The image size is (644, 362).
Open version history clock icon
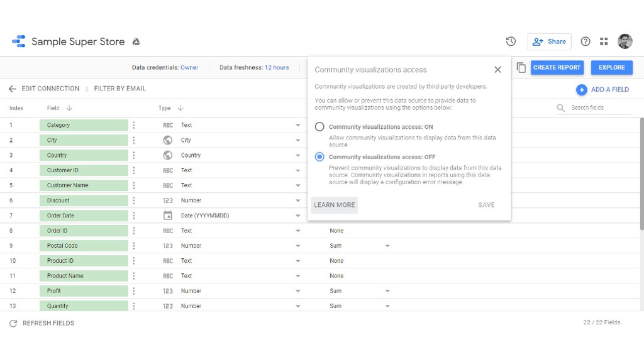[x=511, y=41]
